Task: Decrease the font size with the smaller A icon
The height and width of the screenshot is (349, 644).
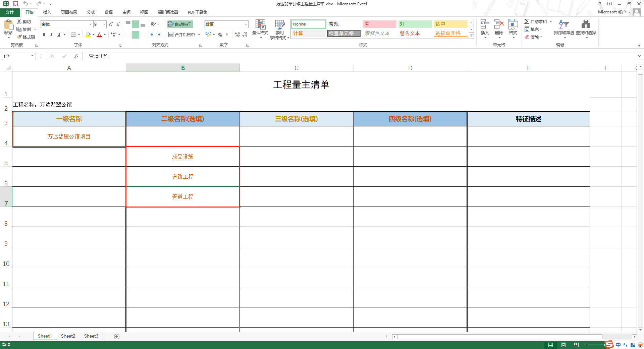Action: pos(118,24)
